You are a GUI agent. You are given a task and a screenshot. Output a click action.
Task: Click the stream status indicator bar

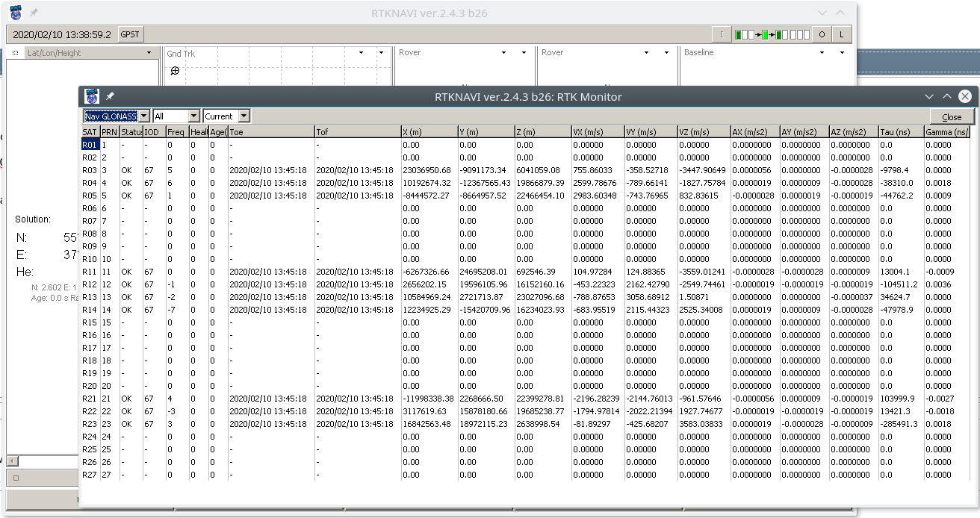[x=772, y=34]
